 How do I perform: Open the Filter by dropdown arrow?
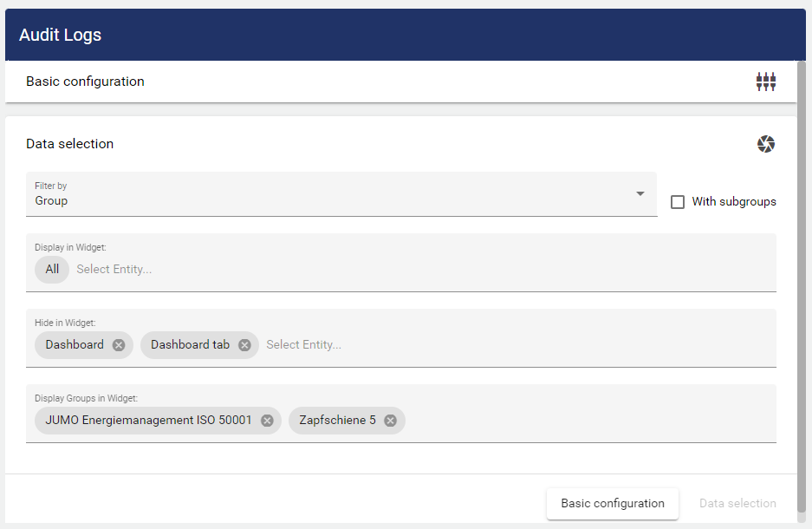coord(640,193)
